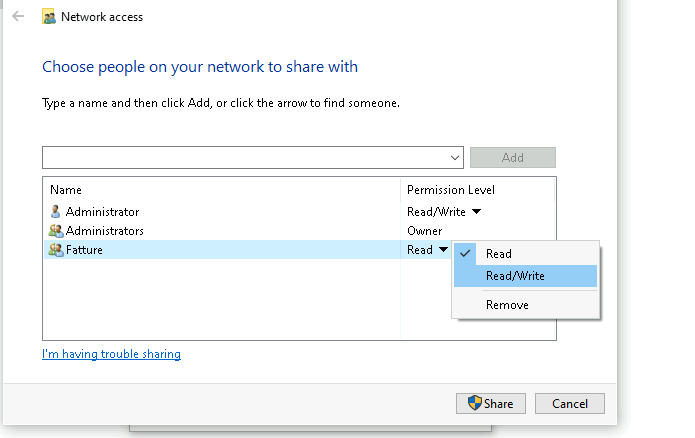Screen dimensions: 695x438
Task: Select the Administrator row name
Action: point(102,211)
